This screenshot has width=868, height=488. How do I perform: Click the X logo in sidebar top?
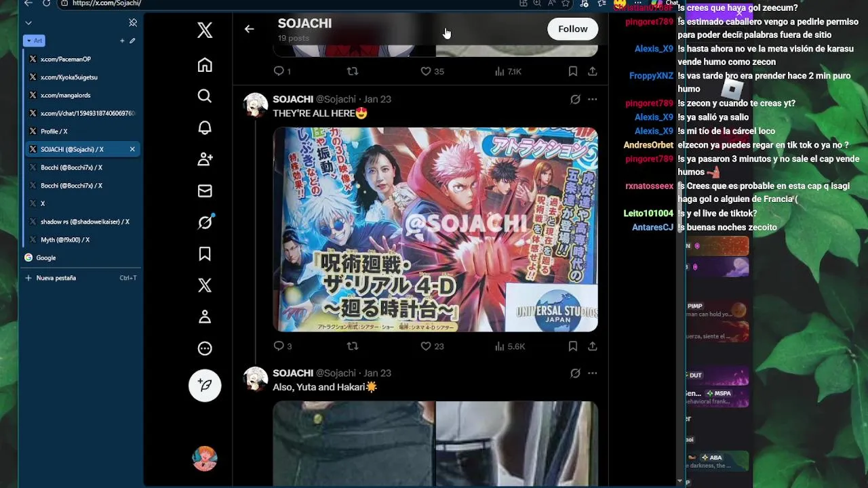click(205, 30)
